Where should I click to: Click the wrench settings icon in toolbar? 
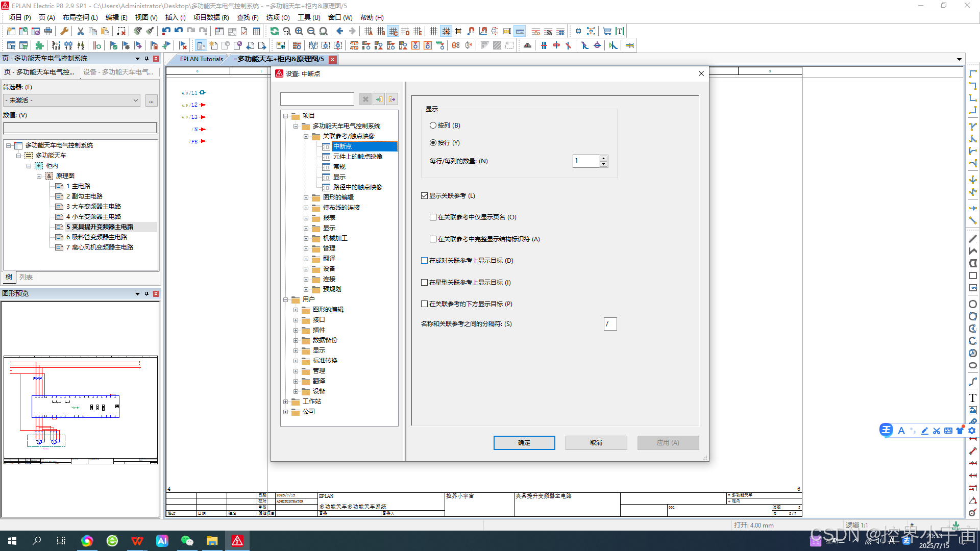(64, 32)
